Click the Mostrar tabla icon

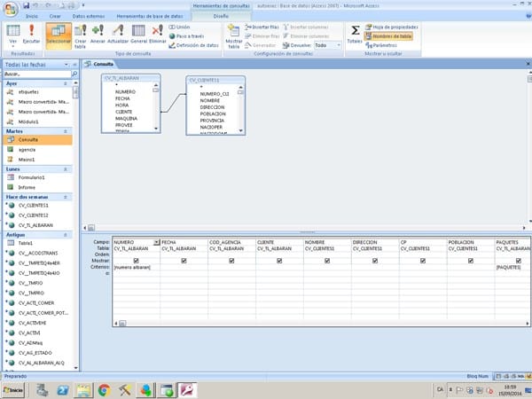point(233,35)
